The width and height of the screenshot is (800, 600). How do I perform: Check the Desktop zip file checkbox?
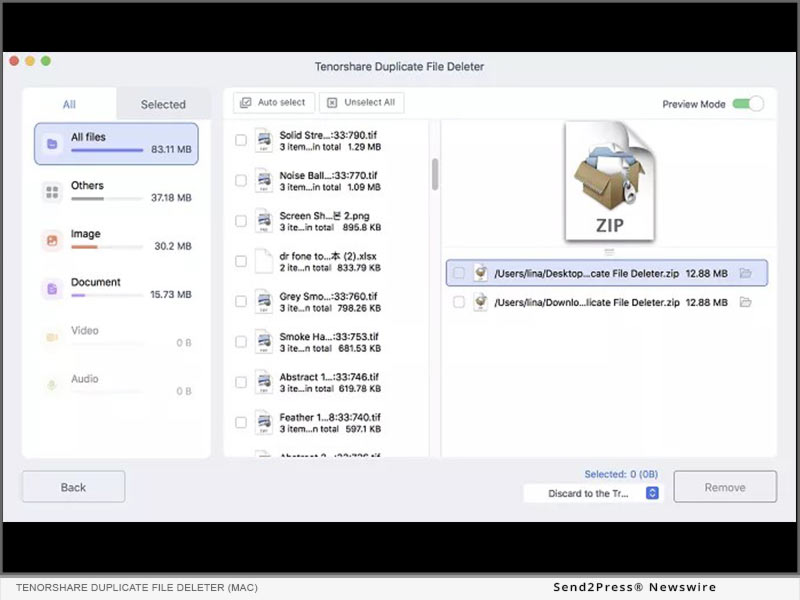(459, 273)
